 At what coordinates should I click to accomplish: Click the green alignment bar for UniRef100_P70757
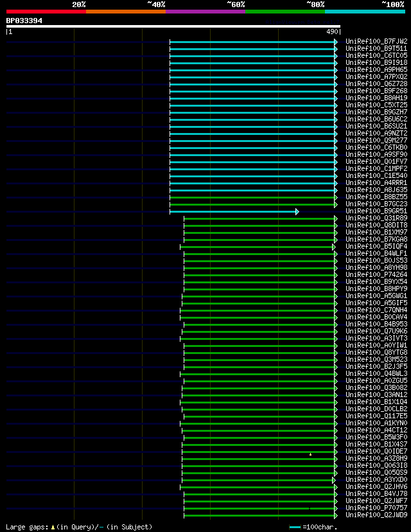(259, 508)
